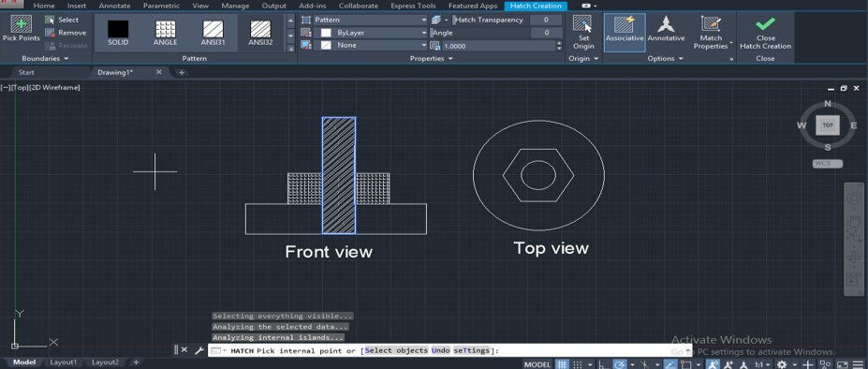Add a new drawing tab
Screen dimensions: 868x369
tap(181, 72)
